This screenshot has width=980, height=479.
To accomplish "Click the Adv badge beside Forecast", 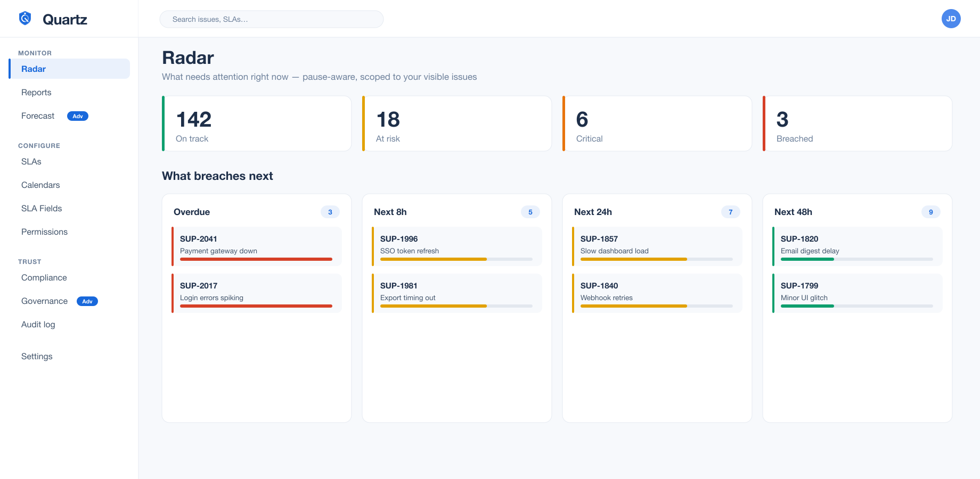I will 78,116.
